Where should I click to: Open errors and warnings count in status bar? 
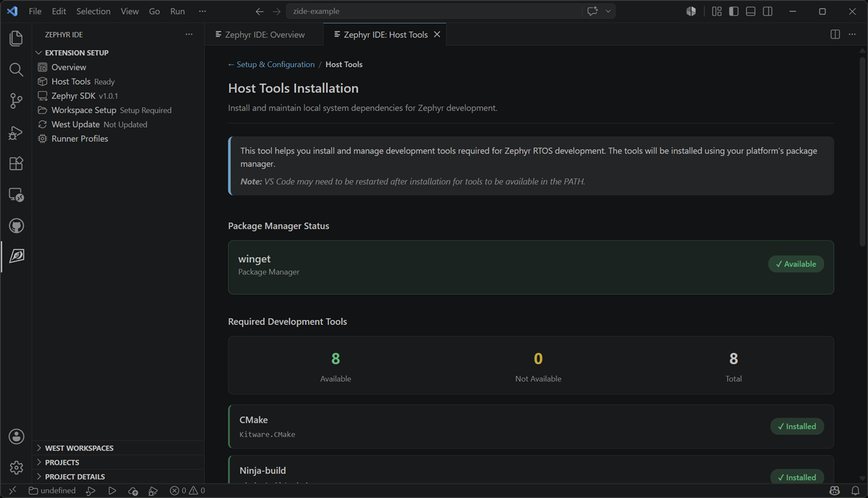pos(187,491)
